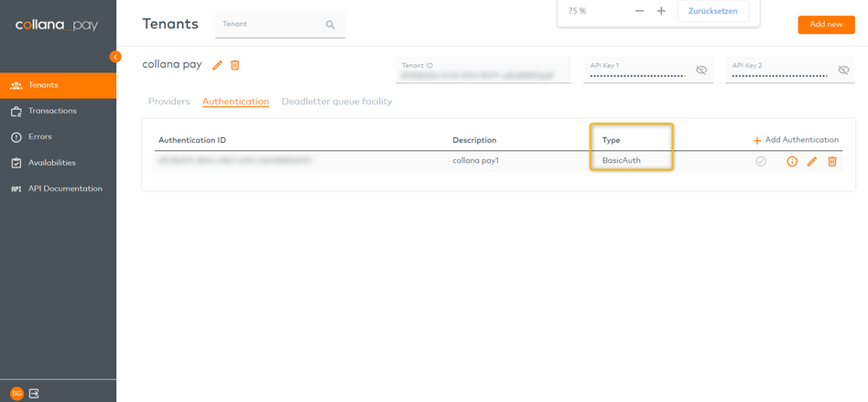Click the Add new button
The image size is (868, 402).
click(x=826, y=25)
